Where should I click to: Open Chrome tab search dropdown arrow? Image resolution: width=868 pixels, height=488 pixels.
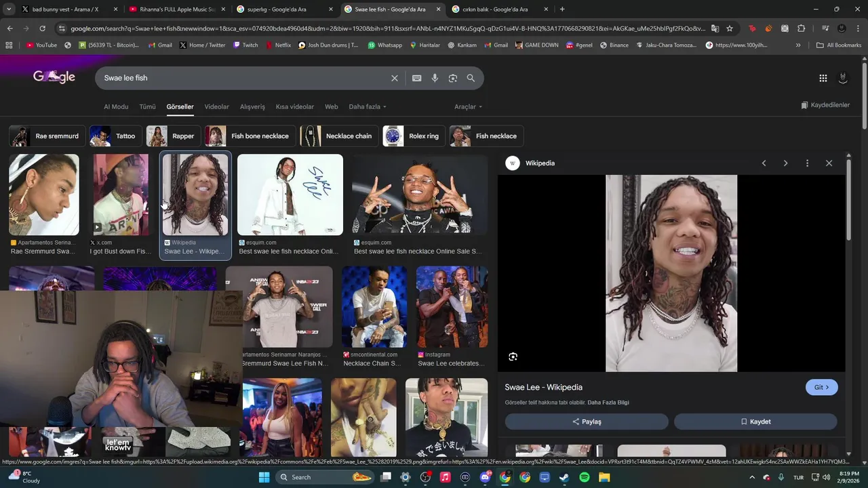pos(9,9)
